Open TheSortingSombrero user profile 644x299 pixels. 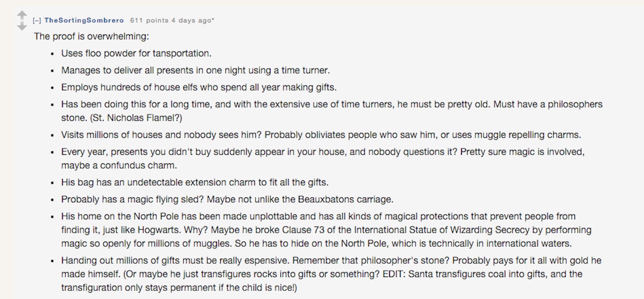click(x=84, y=21)
